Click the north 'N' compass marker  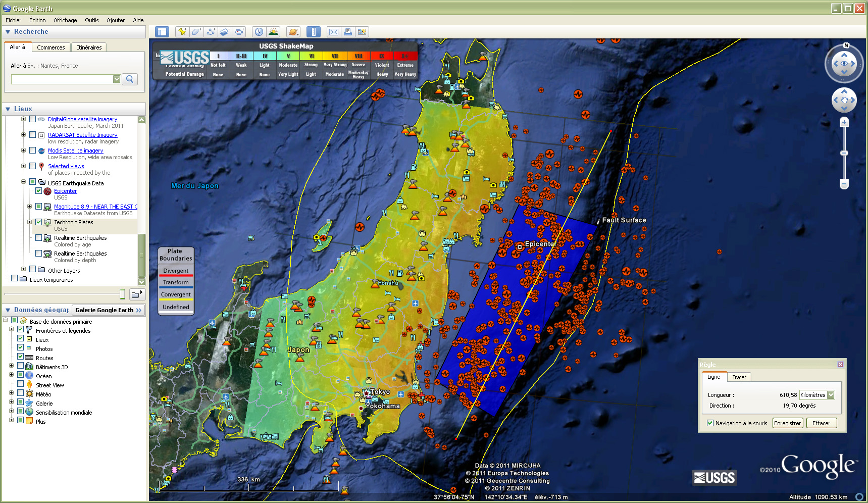click(846, 45)
